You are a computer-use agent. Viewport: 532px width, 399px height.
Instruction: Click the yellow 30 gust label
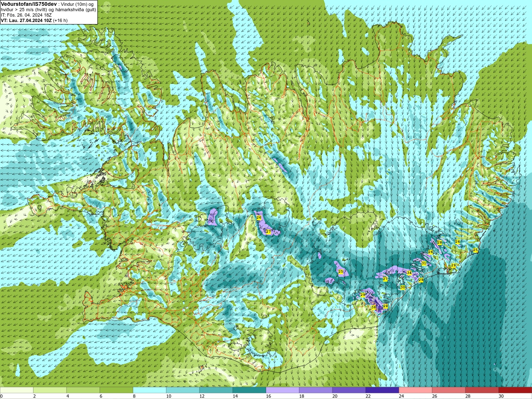pyautogui.click(x=402, y=288)
